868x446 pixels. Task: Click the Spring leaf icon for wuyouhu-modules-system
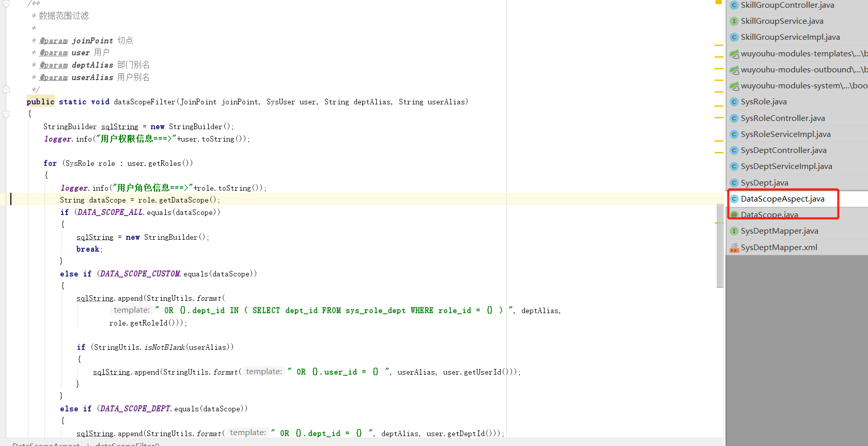point(734,86)
